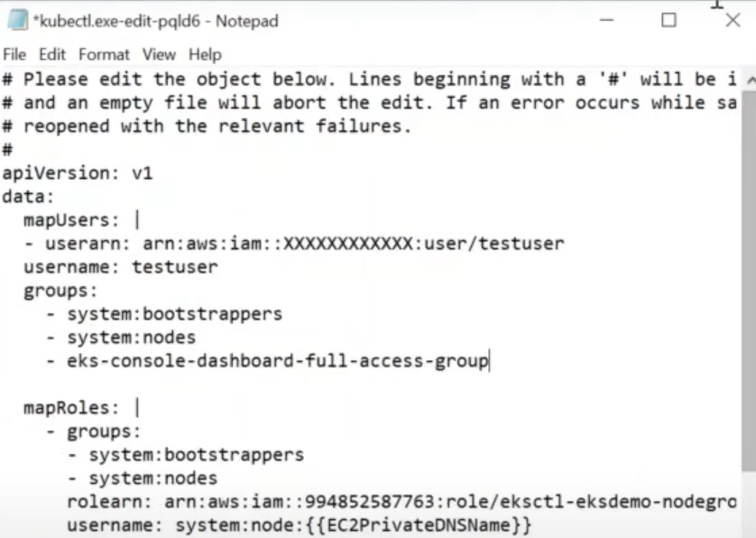756x538 pixels.
Task: Click the vertical scrollbar thumb
Action: click(749, 282)
